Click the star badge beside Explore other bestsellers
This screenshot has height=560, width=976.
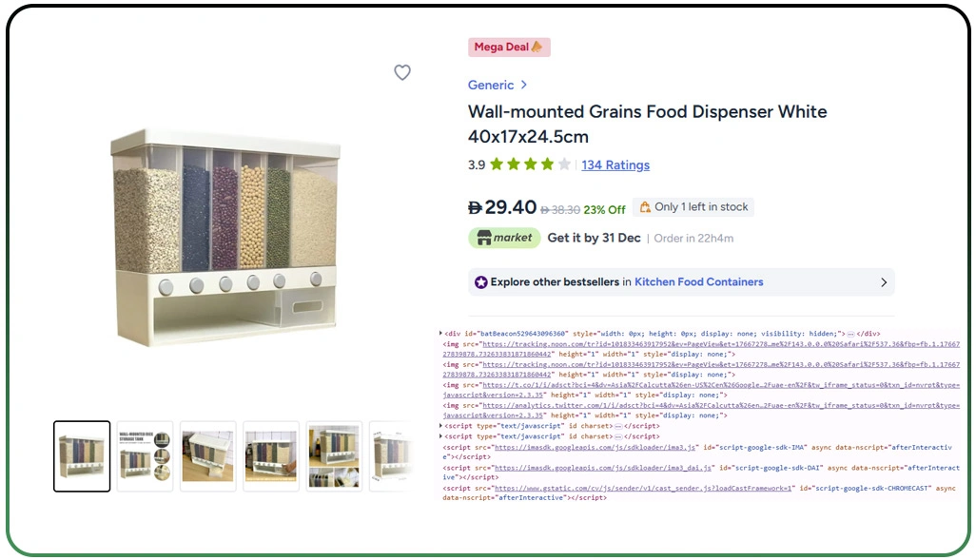(x=483, y=282)
